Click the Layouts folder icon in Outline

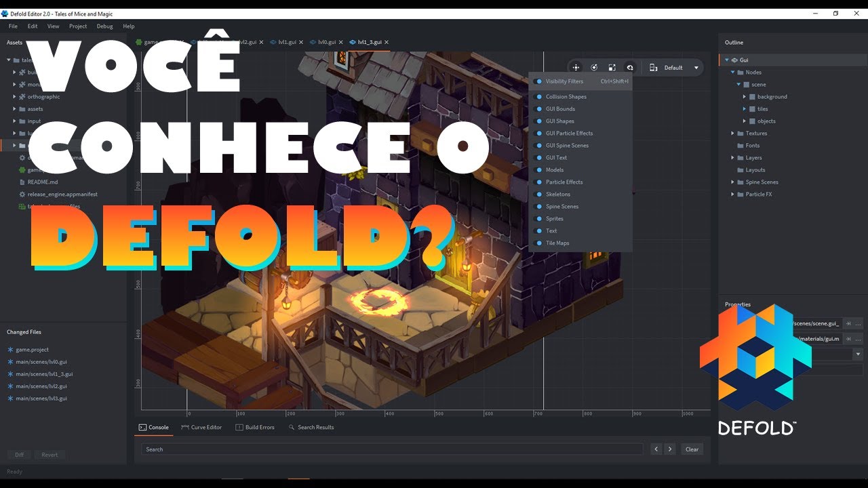[x=741, y=170]
